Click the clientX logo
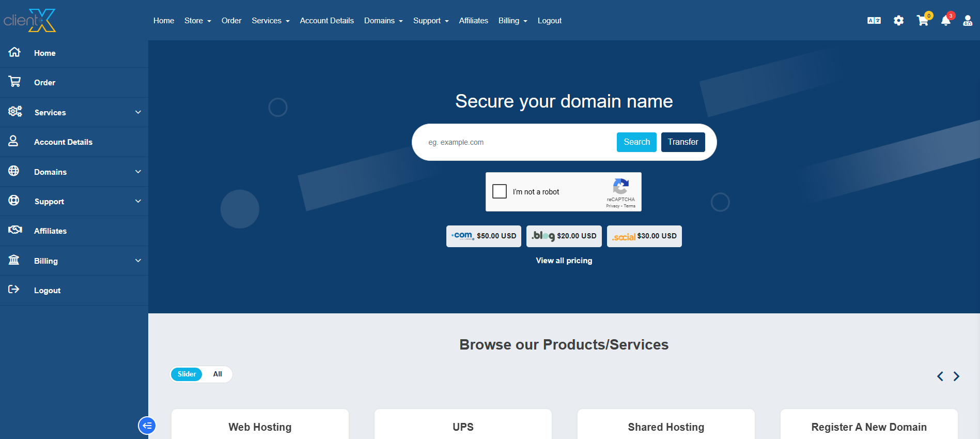This screenshot has width=980, height=439. click(x=30, y=21)
